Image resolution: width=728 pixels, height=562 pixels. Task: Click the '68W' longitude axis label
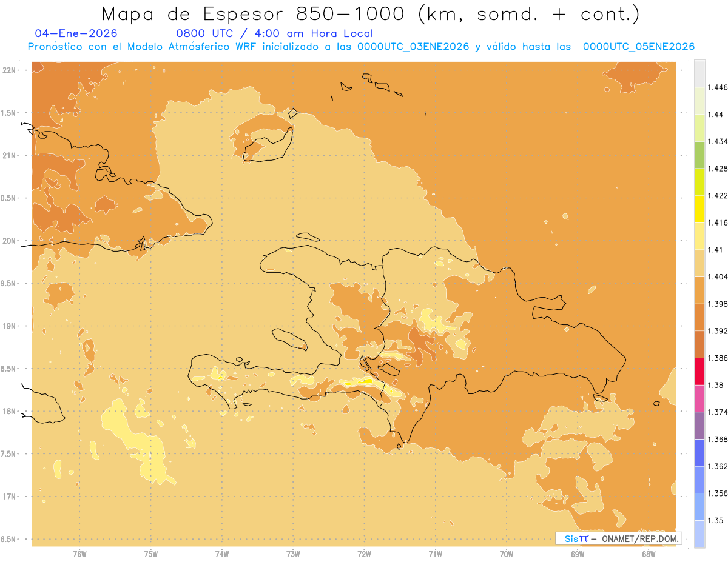click(x=649, y=554)
